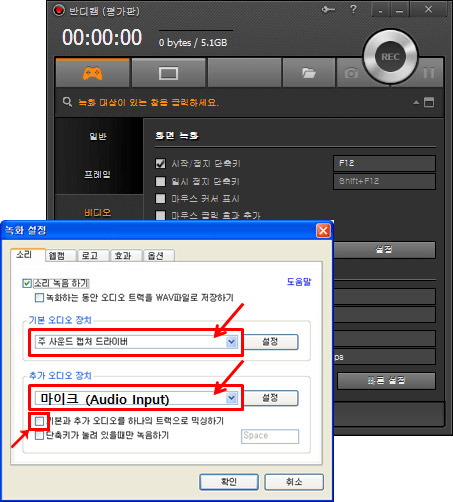453x502 pixels.
Task: Toggle mixing audio into one track checkbox
Action: (39, 421)
